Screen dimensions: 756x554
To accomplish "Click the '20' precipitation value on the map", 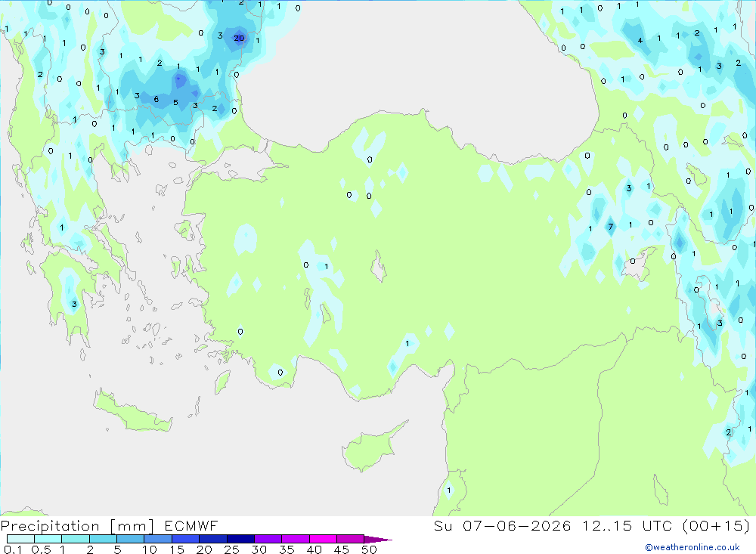I will [239, 38].
